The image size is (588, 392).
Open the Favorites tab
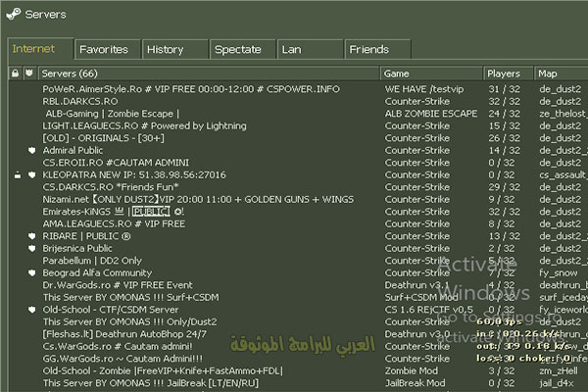tap(108, 50)
